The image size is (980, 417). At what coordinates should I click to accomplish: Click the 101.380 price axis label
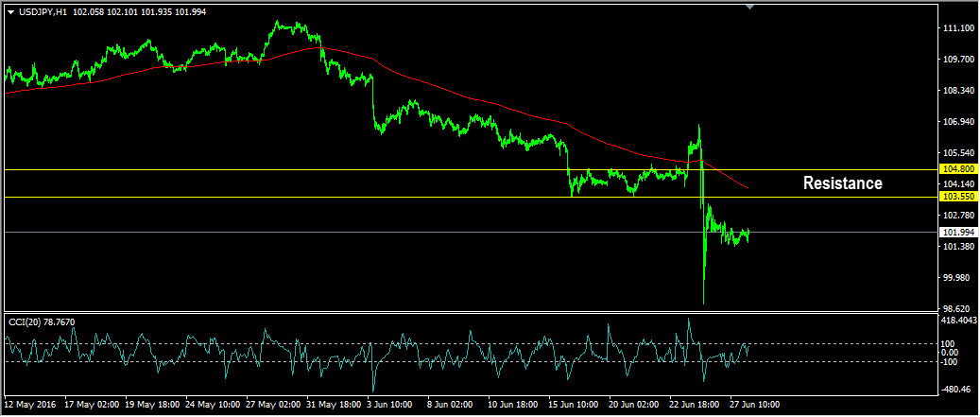(957, 247)
